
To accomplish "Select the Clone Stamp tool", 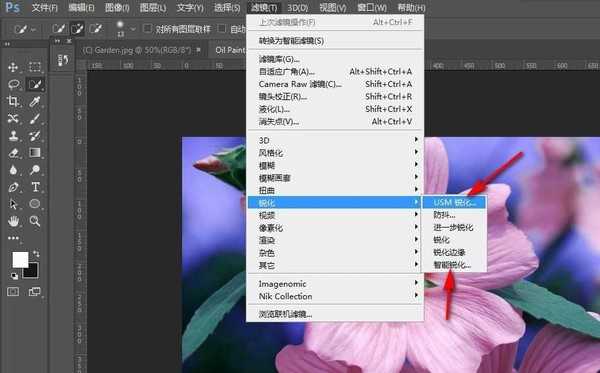I will 13,135.
